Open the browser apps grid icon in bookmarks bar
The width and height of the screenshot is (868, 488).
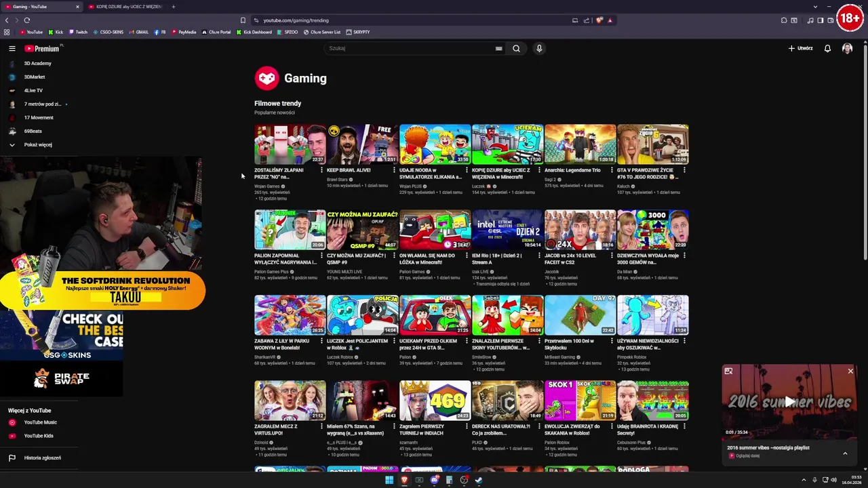point(7,32)
